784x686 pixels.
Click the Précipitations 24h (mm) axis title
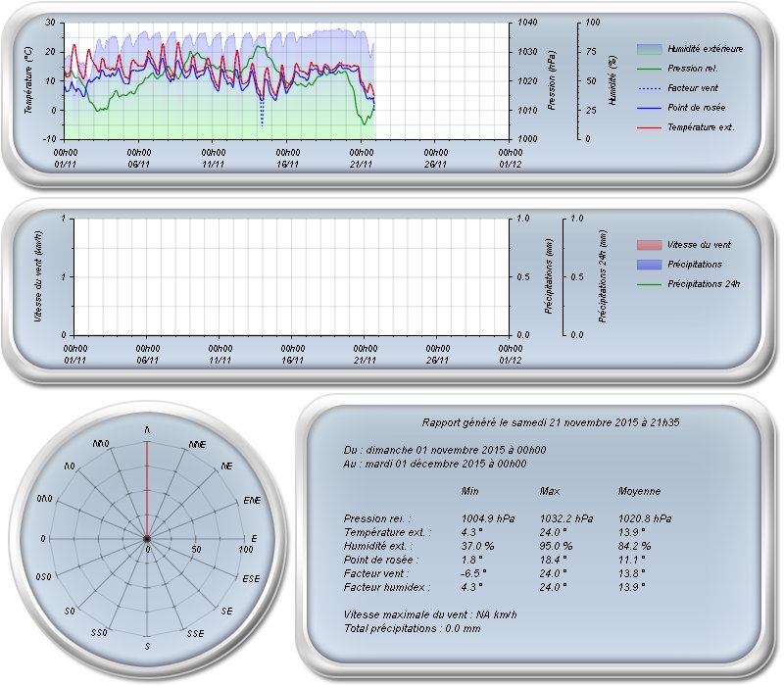pos(603,276)
